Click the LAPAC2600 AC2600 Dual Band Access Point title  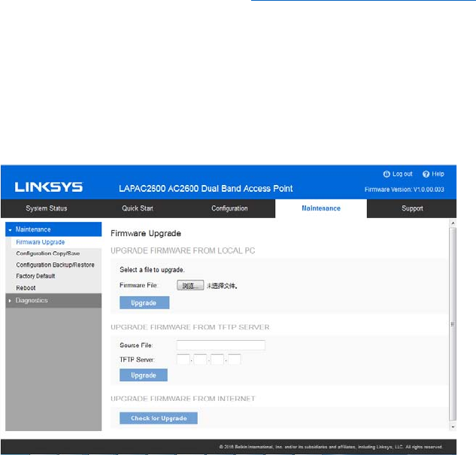pyautogui.click(x=206, y=189)
